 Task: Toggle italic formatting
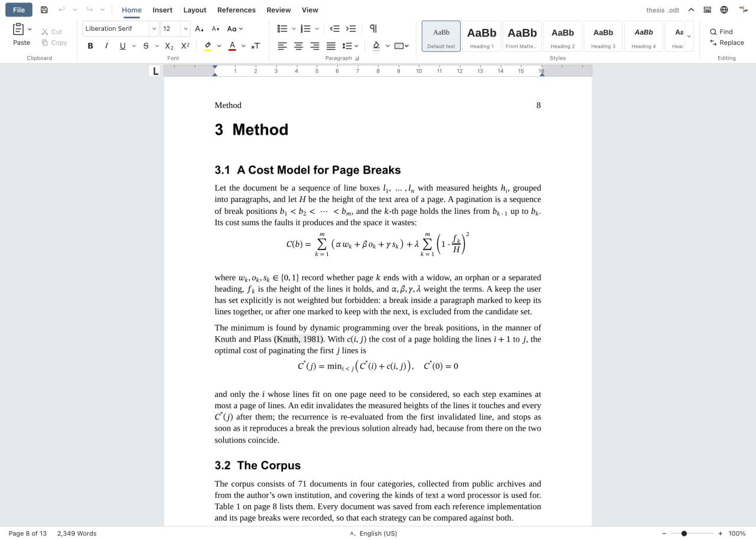click(x=106, y=45)
